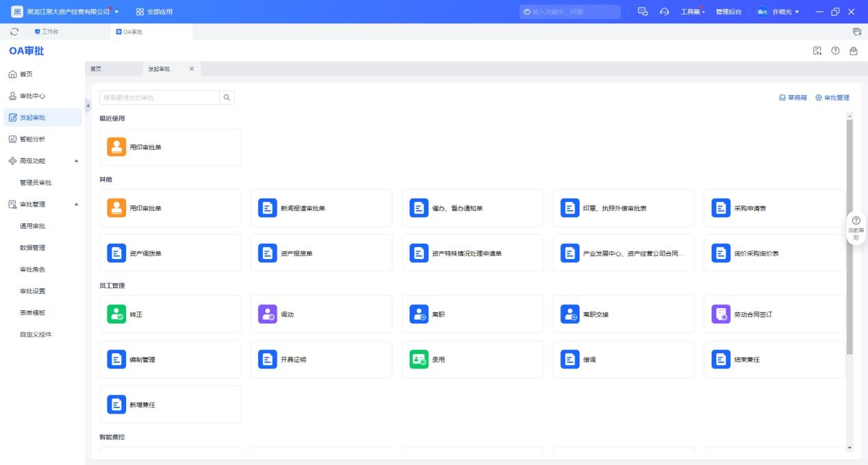Collapse the 审批管理 sidebar section
868x465 pixels.
pos(76,204)
